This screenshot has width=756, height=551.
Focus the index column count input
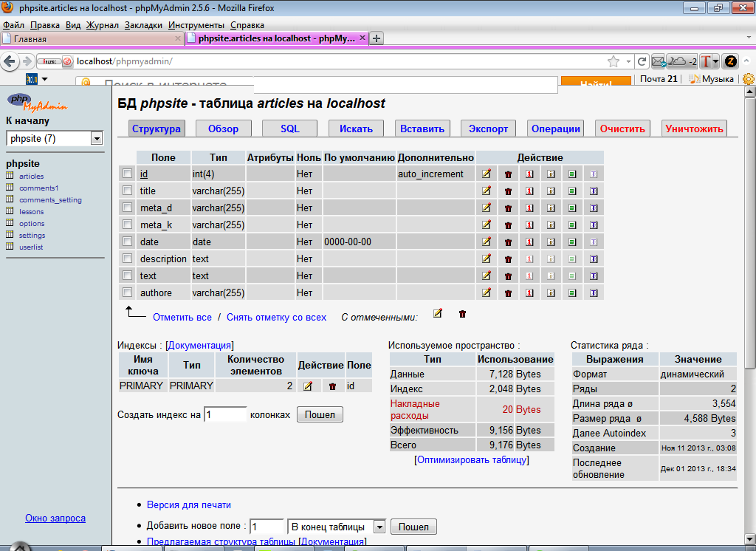click(x=225, y=414)
